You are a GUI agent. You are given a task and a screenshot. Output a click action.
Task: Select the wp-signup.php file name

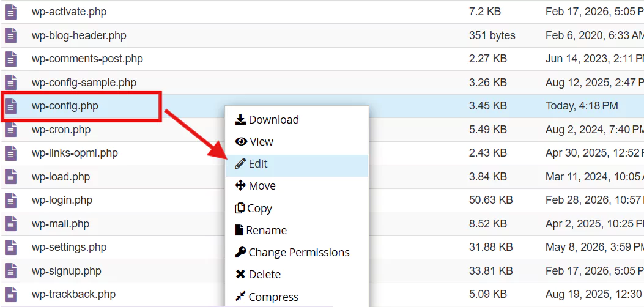pyautogui.click(x=67, y=272)
